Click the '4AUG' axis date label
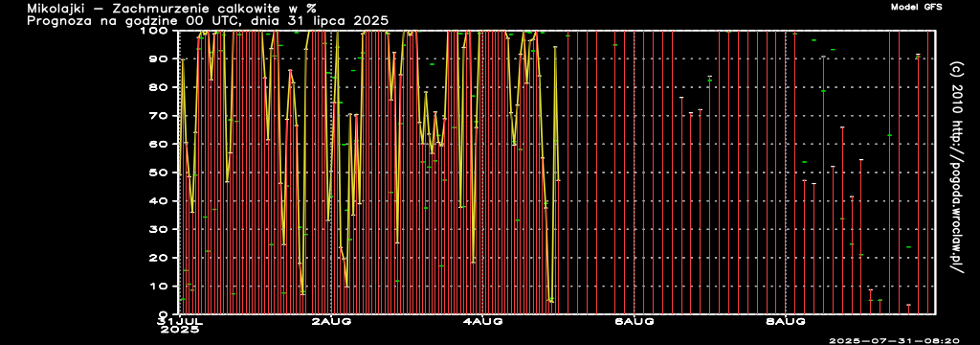Screen dimensions: 980x345 click(483, 322)
